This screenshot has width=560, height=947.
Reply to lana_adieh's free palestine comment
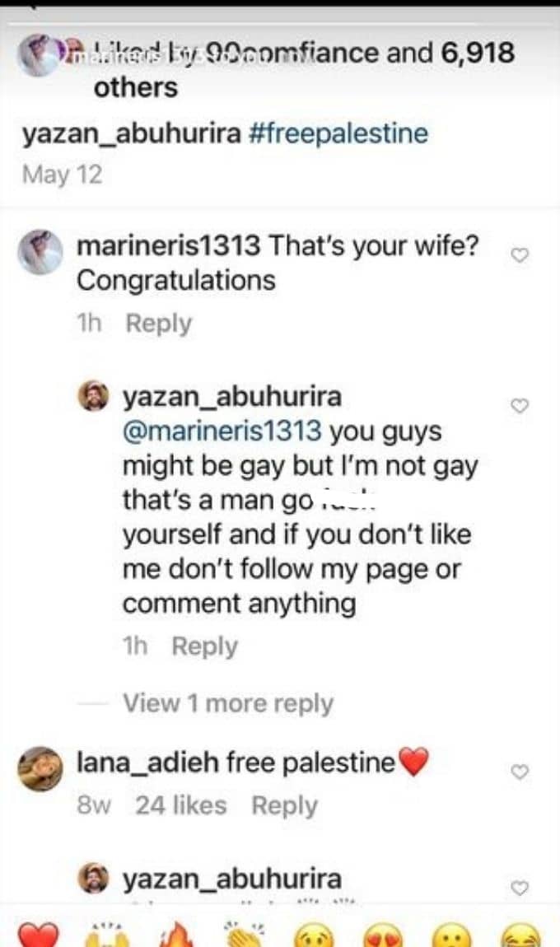coord(285,805)
